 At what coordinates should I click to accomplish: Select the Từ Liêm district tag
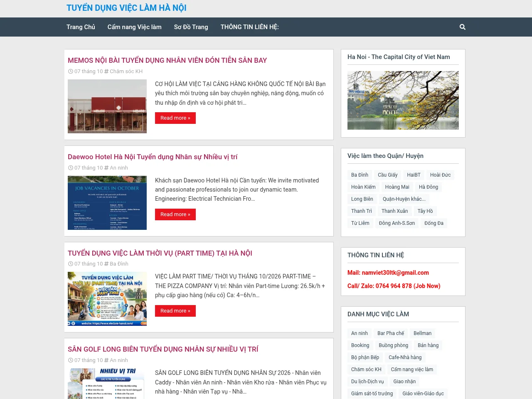[360, 223]
